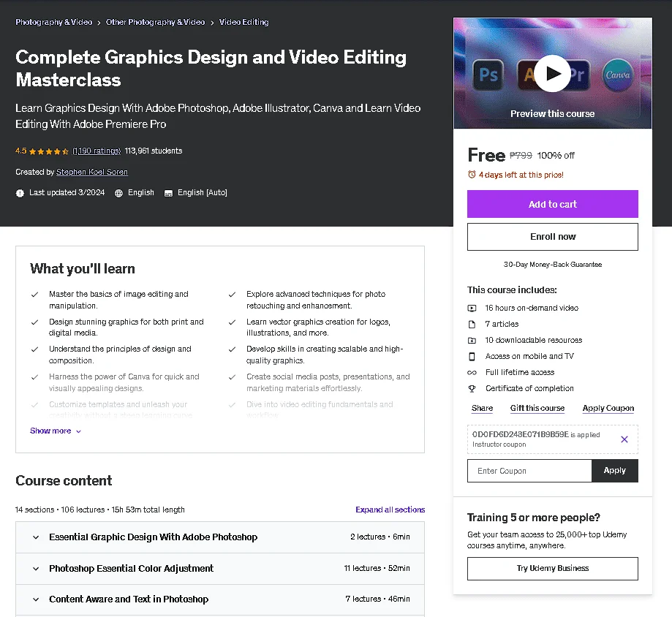Screen dimensions: 672x617
Task: Click into the Enter Coupon field
Action: (x=529, y=471)
